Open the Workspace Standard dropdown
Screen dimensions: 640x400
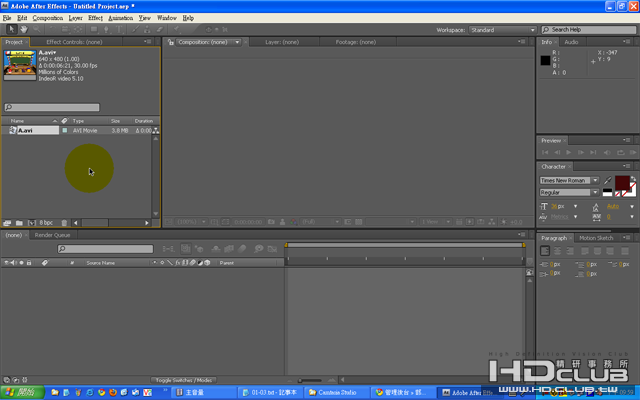(x=502, y=30)
